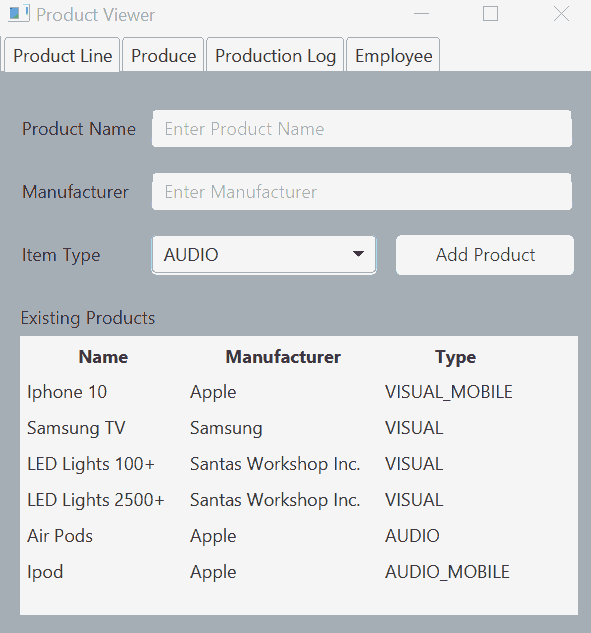Click the Item Type label

pyautogui.click(x=61, y=255)
